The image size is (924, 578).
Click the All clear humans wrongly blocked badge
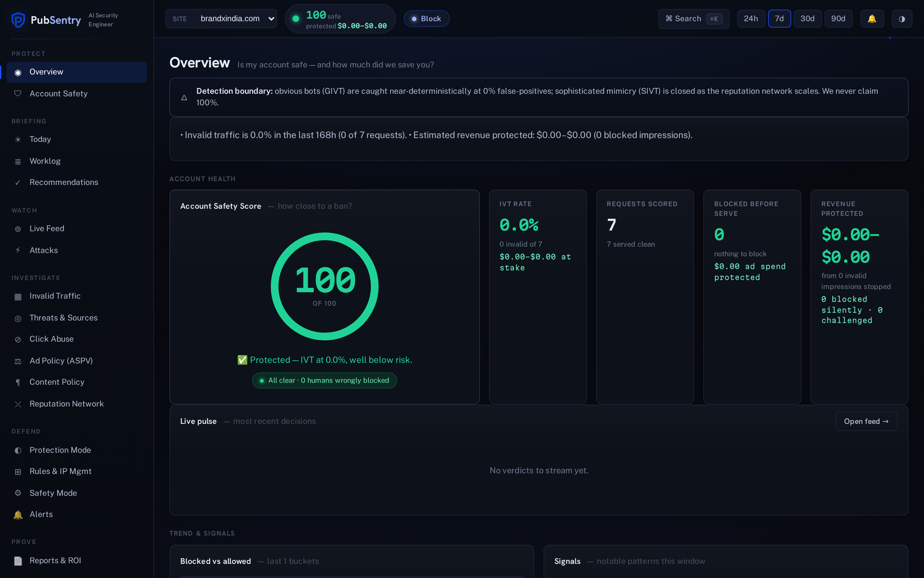325,381
